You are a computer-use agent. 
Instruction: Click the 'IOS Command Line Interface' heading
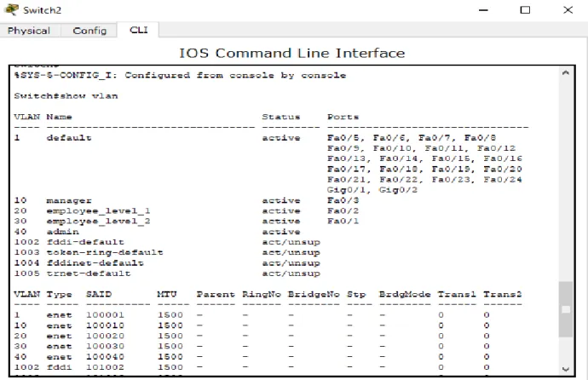[x=291, y=53]
